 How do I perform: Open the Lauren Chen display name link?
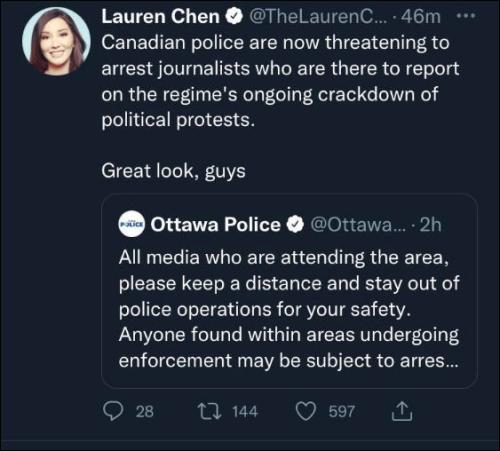[x=160, y=16]
